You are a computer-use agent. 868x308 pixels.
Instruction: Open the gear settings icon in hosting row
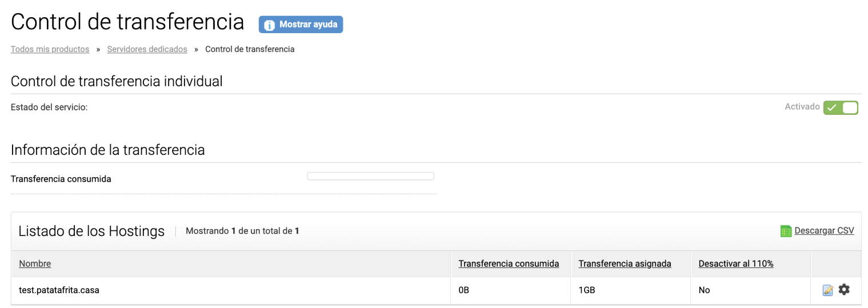(844, 290)
